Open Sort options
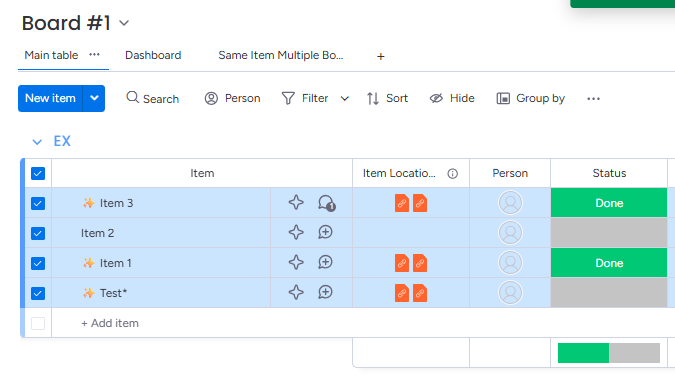 [387, 99]
